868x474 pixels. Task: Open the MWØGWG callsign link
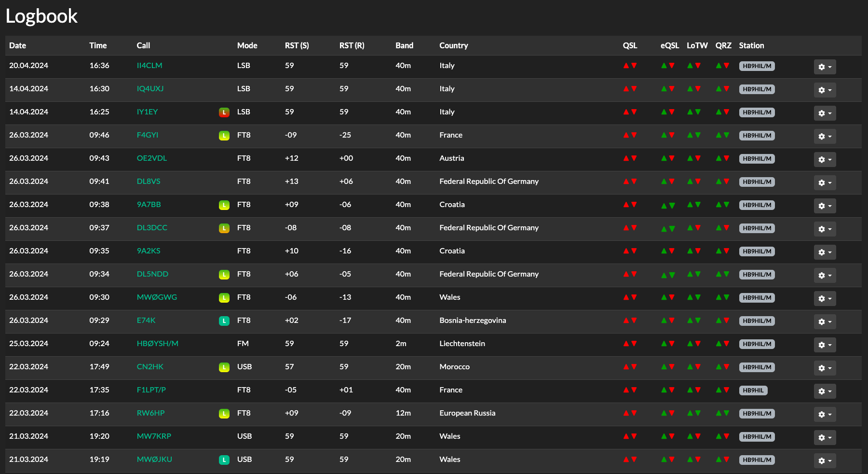(157, 297)
